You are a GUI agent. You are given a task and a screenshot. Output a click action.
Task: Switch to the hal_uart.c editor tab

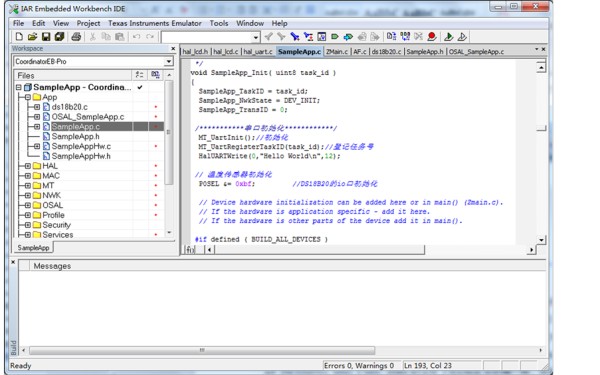(x=258, y=52)
